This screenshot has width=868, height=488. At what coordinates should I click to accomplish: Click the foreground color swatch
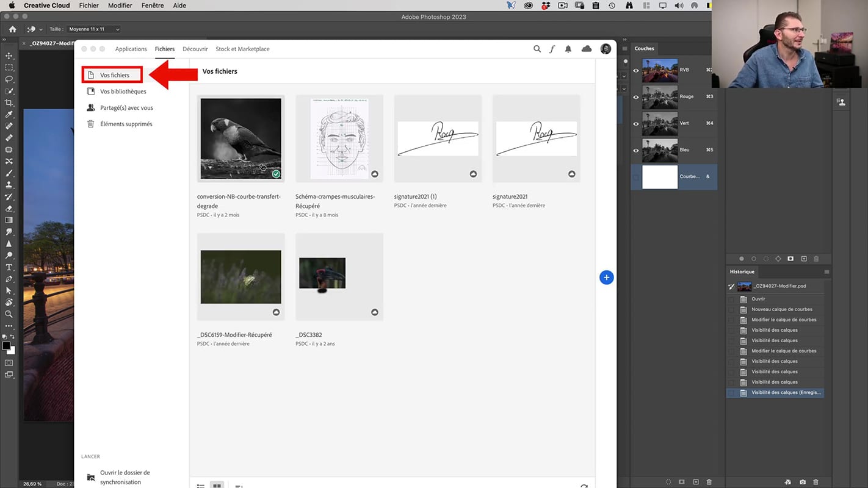click(x=6, y=346)
